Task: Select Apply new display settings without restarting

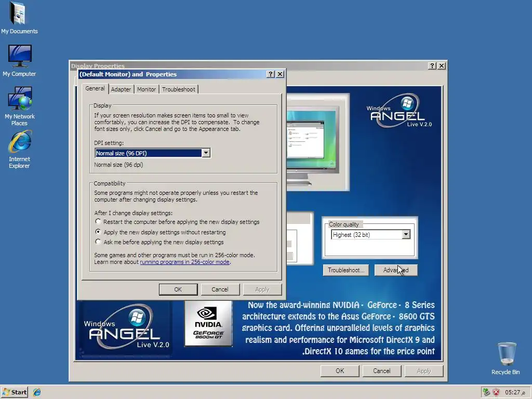Action: [98, 232]
